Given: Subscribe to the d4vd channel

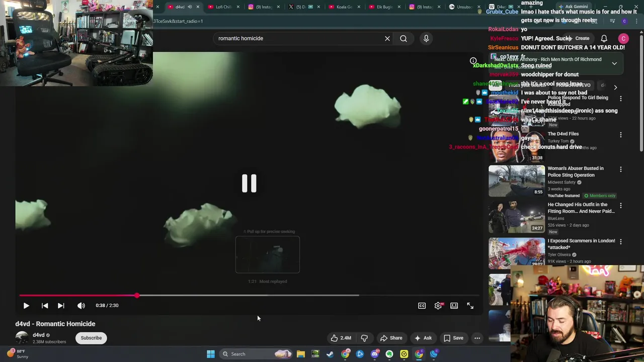Looking at the screenshot, I should pyautogui.click(x=91, y=338).
